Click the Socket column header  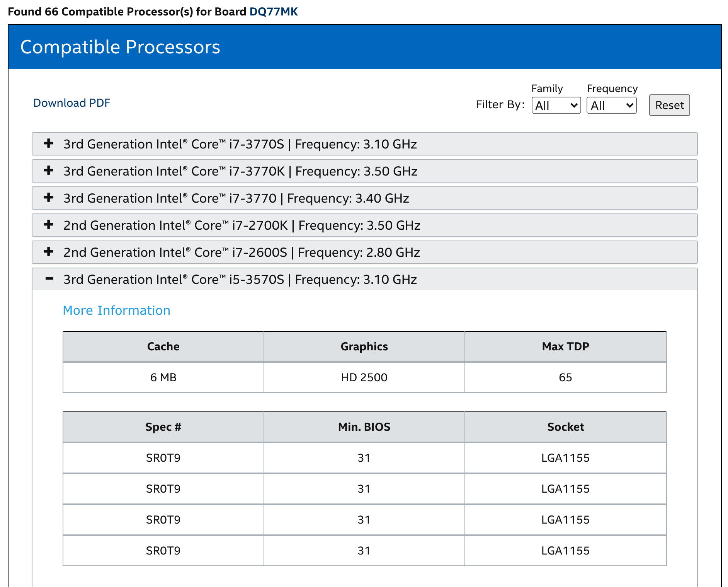566,427
